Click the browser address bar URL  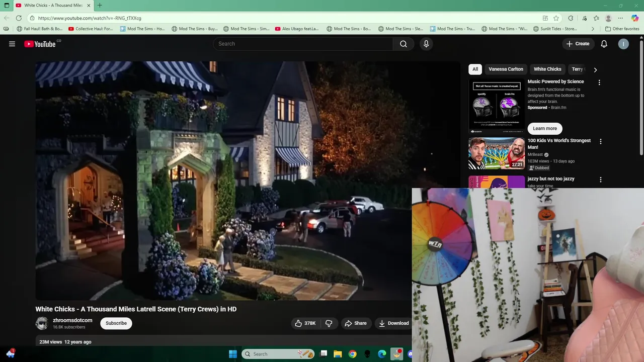point(90,18)
